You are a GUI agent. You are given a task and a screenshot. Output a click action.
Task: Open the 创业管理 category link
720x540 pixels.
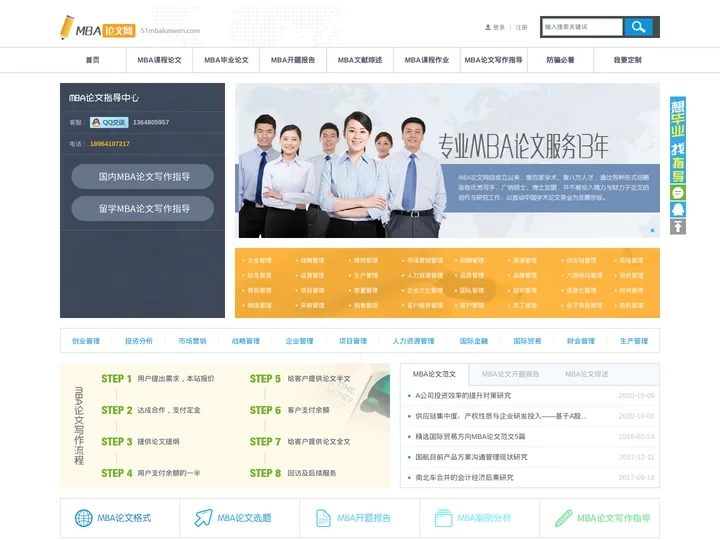86,341
